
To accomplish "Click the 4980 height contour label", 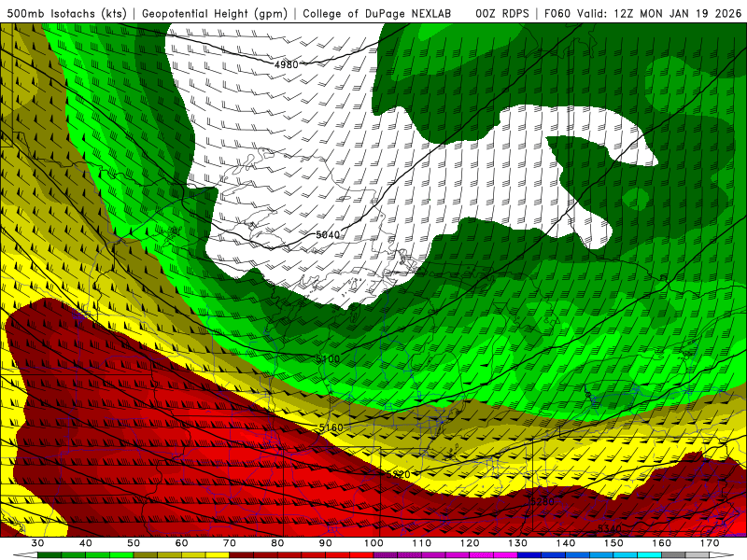I will [x=287, y=64].
